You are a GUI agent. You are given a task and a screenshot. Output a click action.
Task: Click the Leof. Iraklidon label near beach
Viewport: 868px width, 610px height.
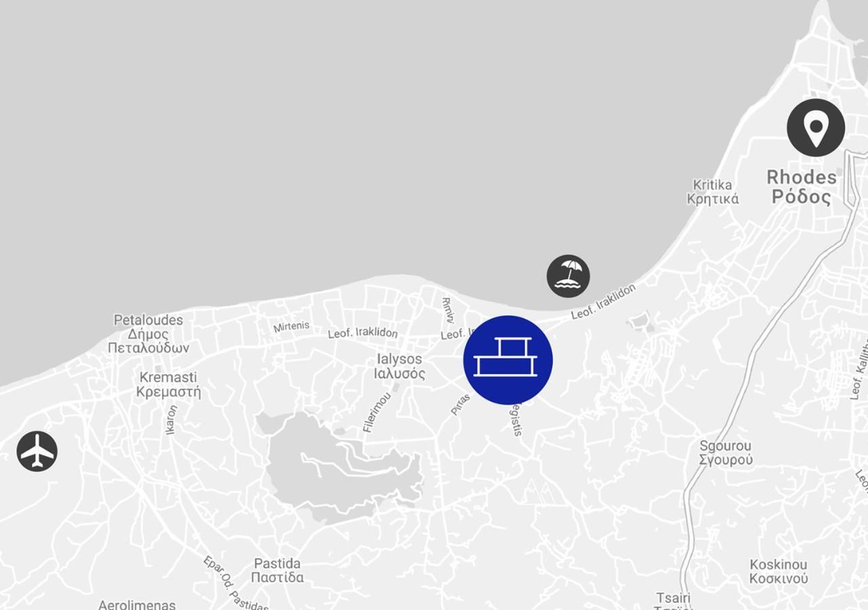pyautogui.click(x=604, y=302)
